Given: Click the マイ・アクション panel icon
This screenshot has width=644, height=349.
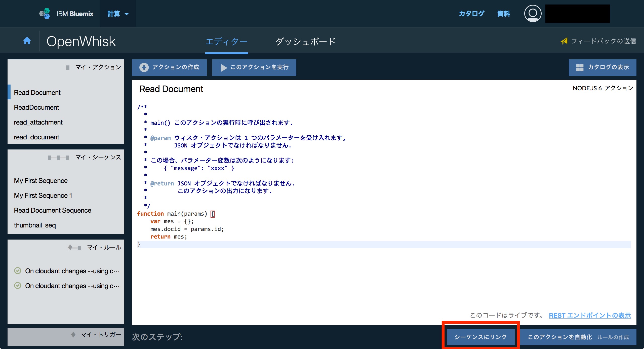Looking at the screenshot, I should click(68, 67).
